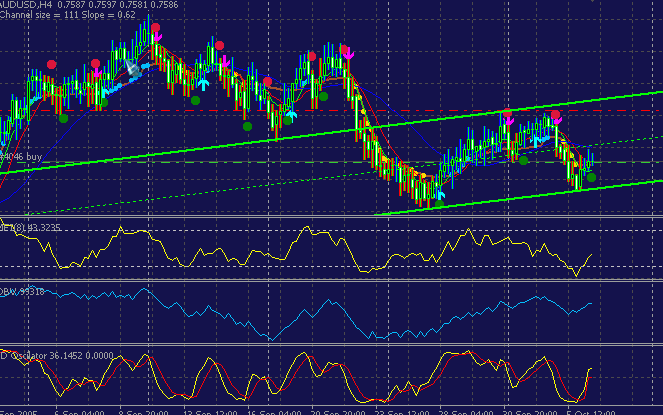Click the cyan buy arrow at the lowest trough
The height and width of the screenshot is (415, 663).
click(441, 195)
